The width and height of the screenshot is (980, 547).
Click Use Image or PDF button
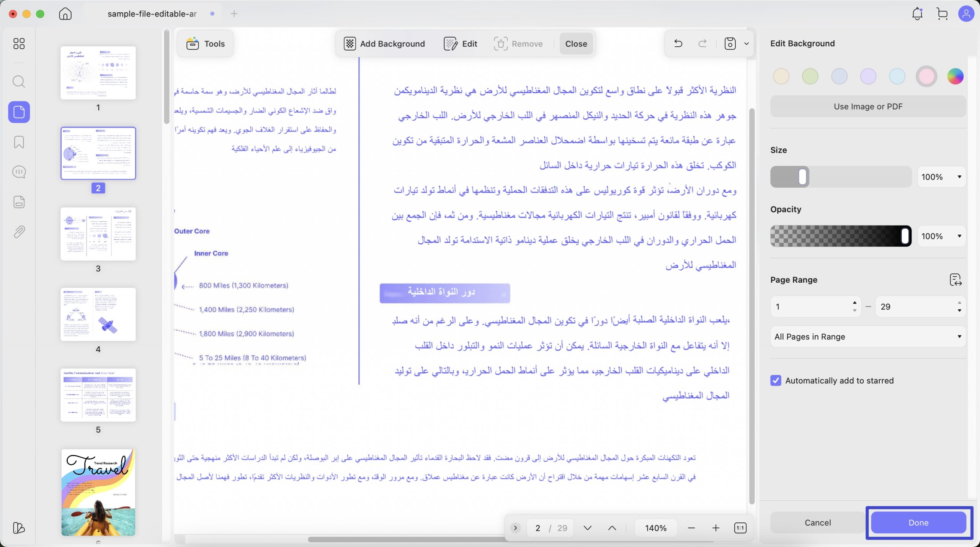(868, 106)
